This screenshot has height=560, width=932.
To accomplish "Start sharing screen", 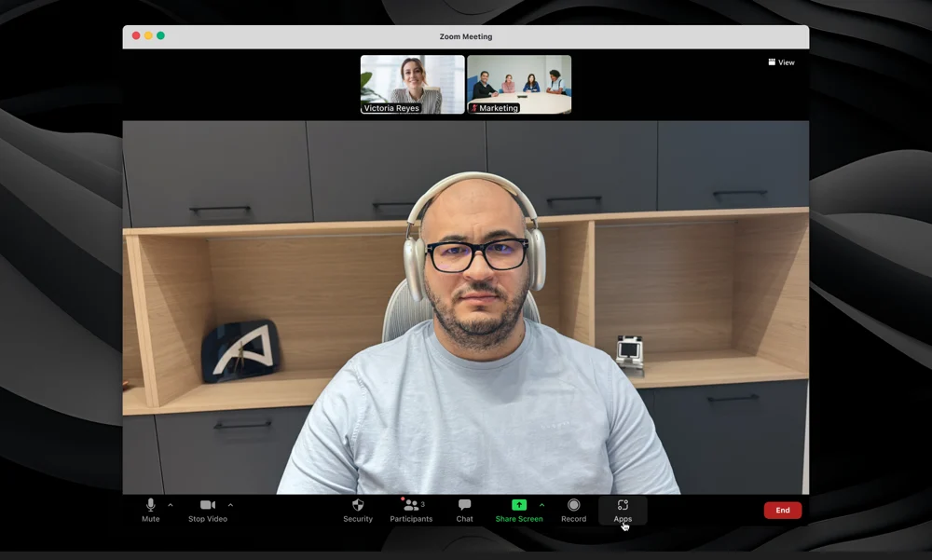I will coord(519,511).
